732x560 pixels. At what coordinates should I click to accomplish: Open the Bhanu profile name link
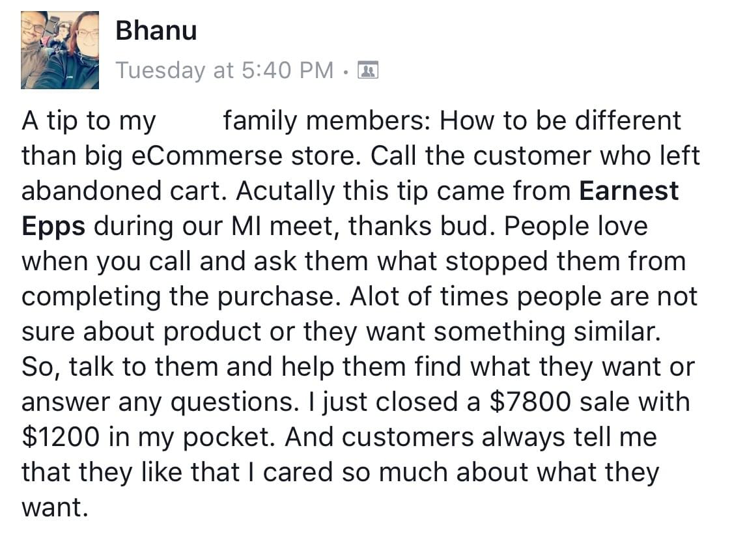click(x=156, y=31)
